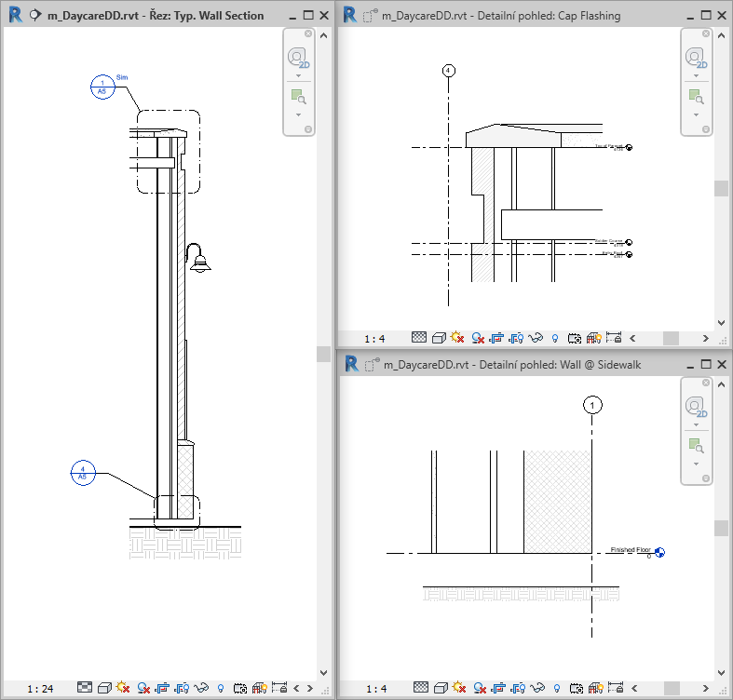Expand steering wheel options in Wall Section view

tap(299, 75)
